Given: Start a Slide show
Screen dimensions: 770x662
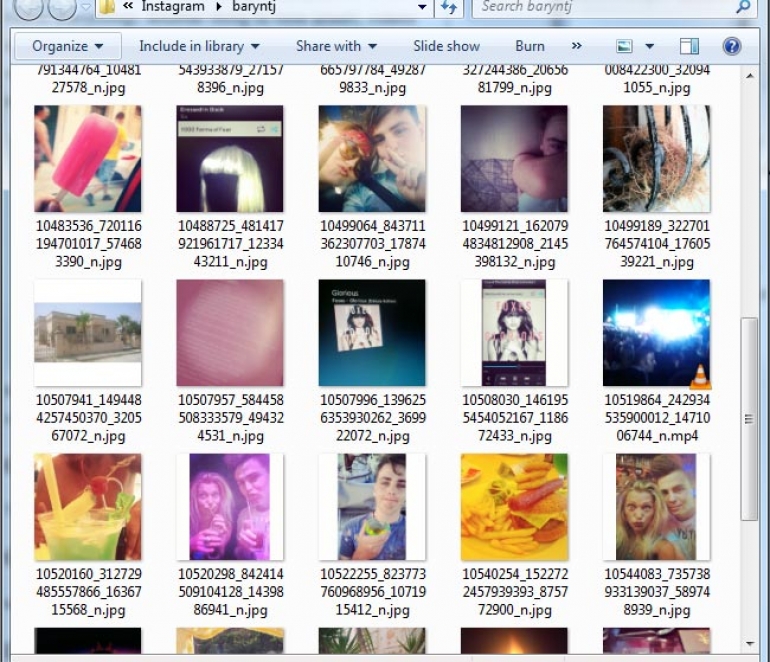Looking at the screenshot, I should 446,46.
